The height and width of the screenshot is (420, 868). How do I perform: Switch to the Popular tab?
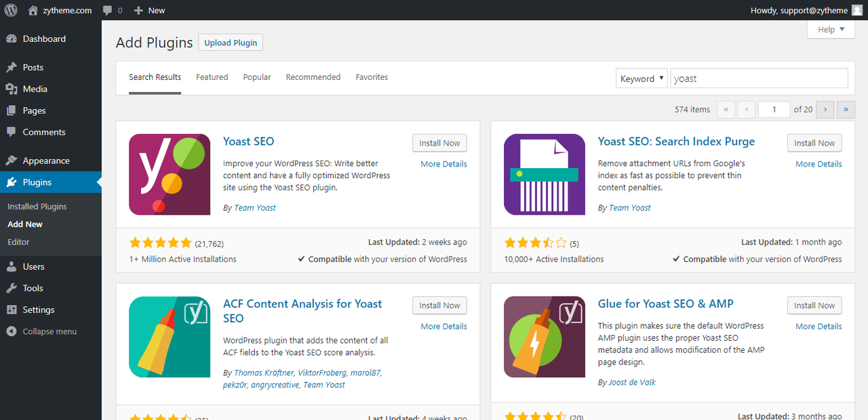257,77
